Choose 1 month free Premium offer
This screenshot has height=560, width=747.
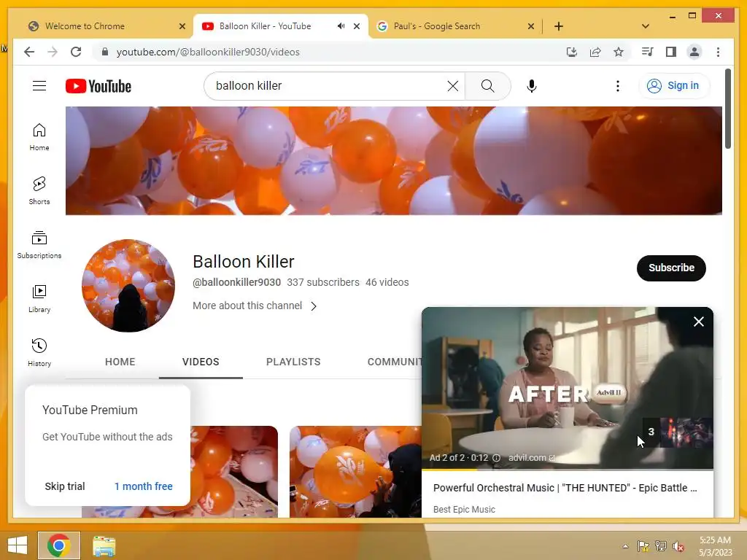[x=144, y=486]
